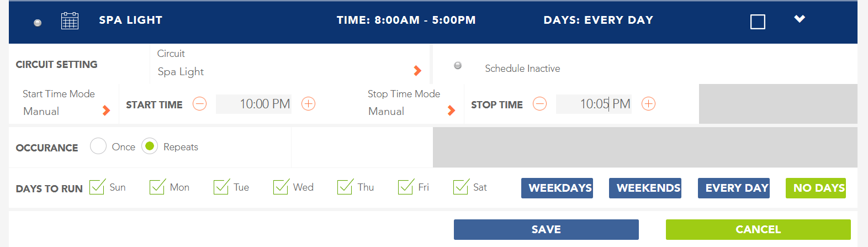
Task: Uncheck the Wed day checkbox
Action: point(281,187)
